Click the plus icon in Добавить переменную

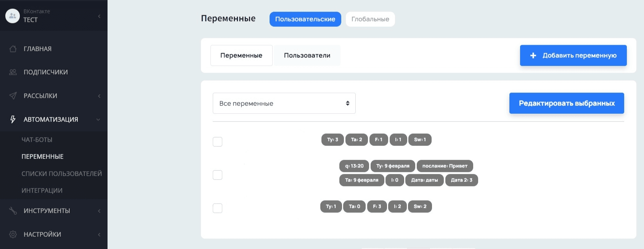click(533, 56)
